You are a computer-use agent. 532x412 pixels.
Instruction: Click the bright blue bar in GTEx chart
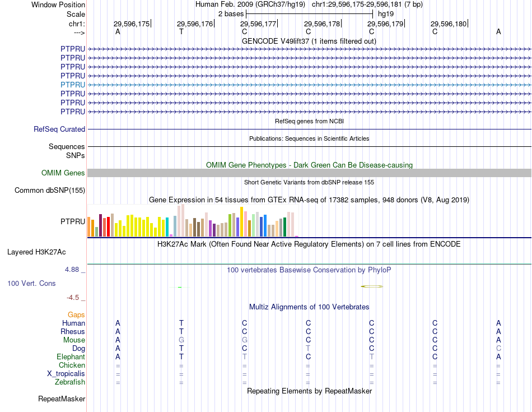pyautogui.click(x=265, y=225)
